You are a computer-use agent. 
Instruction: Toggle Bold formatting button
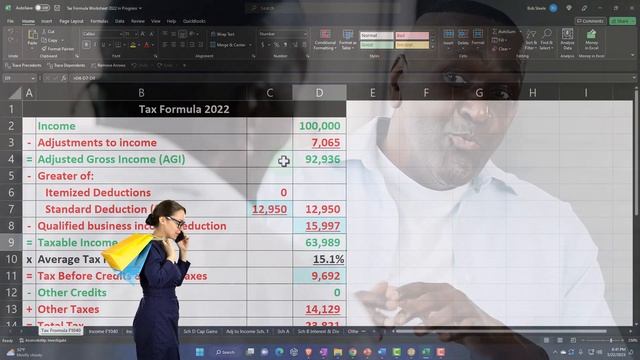click(87, 45)
